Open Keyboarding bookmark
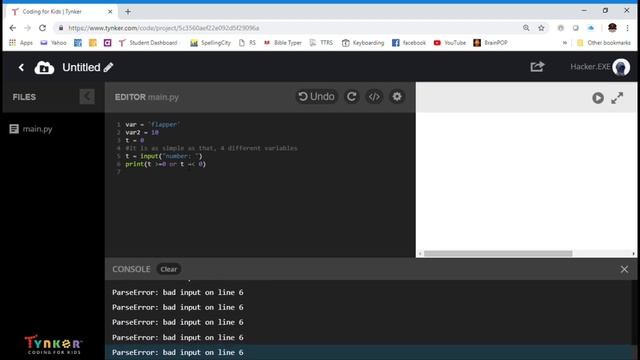The width and height of the screenshot is (640, 360). [x=363, y=42]
